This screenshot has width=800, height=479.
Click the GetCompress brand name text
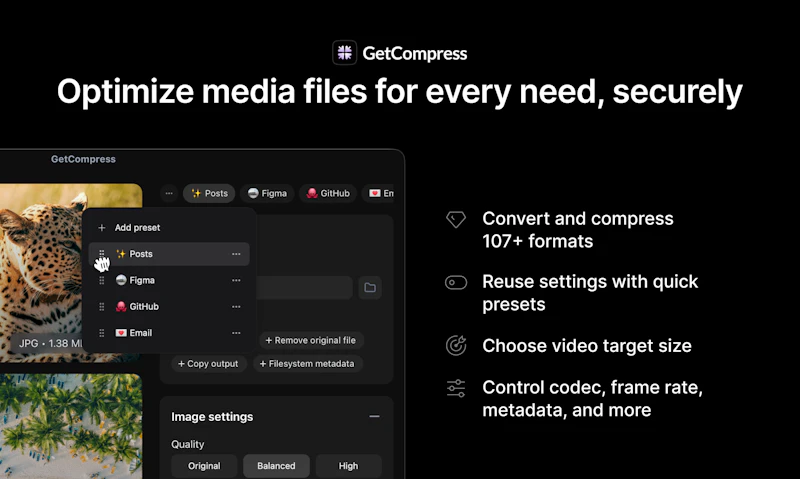coord(415,54)
